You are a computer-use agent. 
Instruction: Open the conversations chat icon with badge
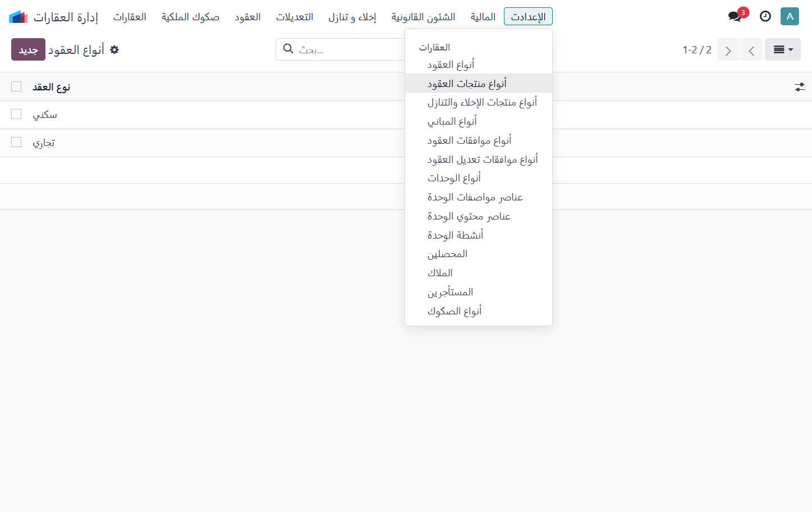click(x=735, y=16)
